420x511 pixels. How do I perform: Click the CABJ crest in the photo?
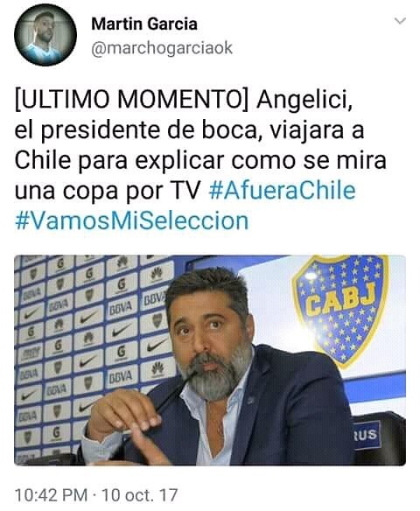pyautogui.click(x=339, y=308)
